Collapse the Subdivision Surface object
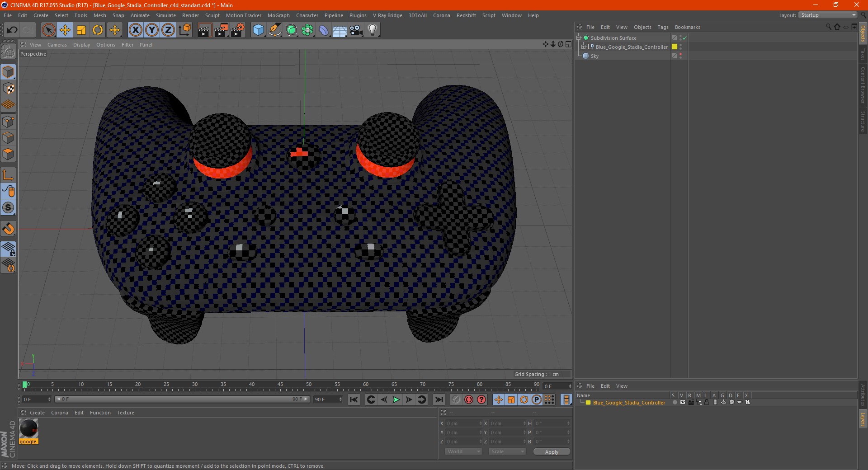 coord(578,38)
